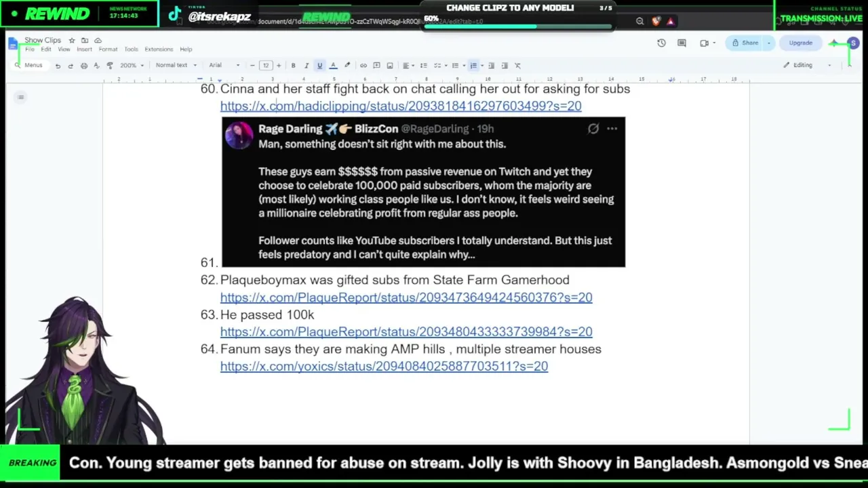Viewport: 868px width, 488px height.
Task: Move document using the folder icon
Action: (x=85, y=41)
